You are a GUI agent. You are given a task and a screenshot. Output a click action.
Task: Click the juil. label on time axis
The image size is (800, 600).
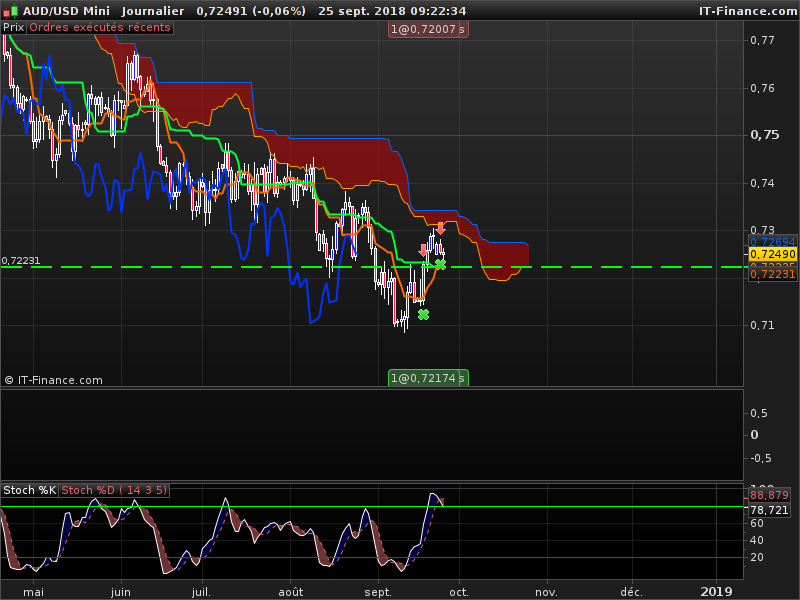(x=202, y=592)
